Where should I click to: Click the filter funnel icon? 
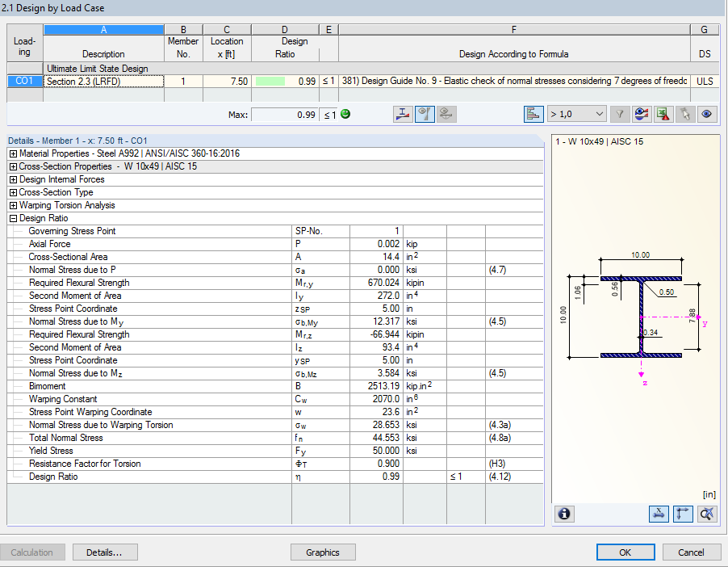point(619,115)
